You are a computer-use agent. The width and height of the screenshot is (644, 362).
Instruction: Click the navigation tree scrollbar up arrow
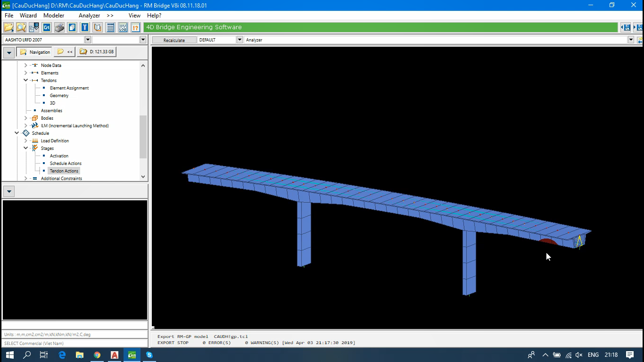click(143, 66)
